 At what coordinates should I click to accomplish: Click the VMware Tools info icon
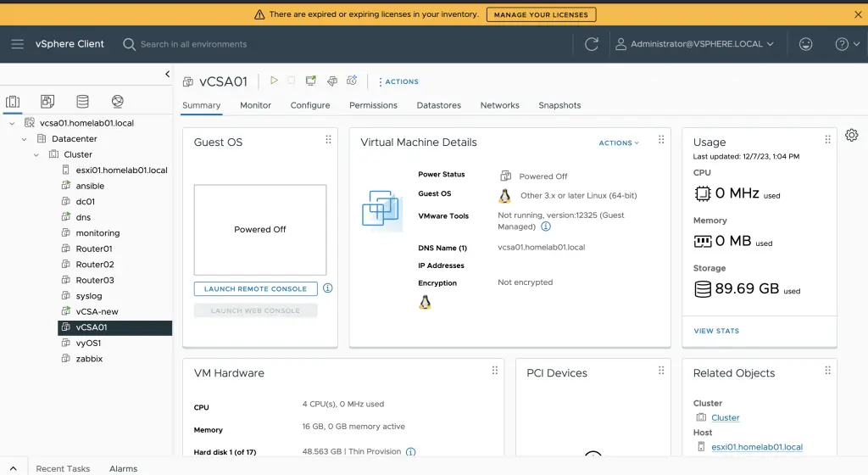tap(546, 226)
